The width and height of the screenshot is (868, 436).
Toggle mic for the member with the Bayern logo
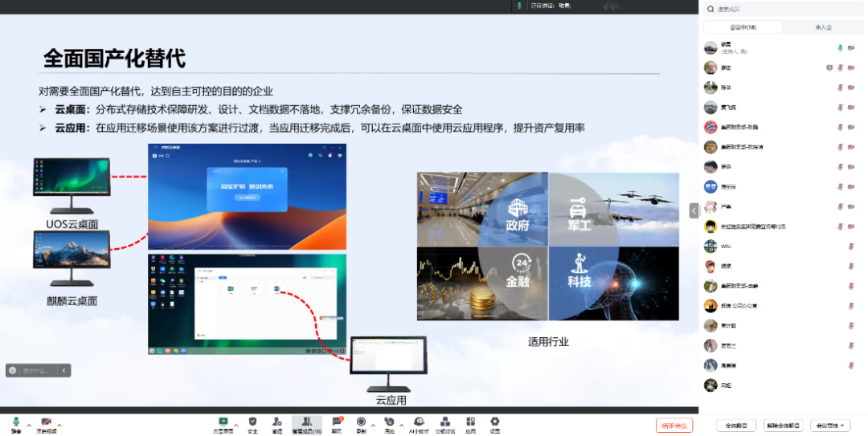pyautogui.click(x=841, y=127)
